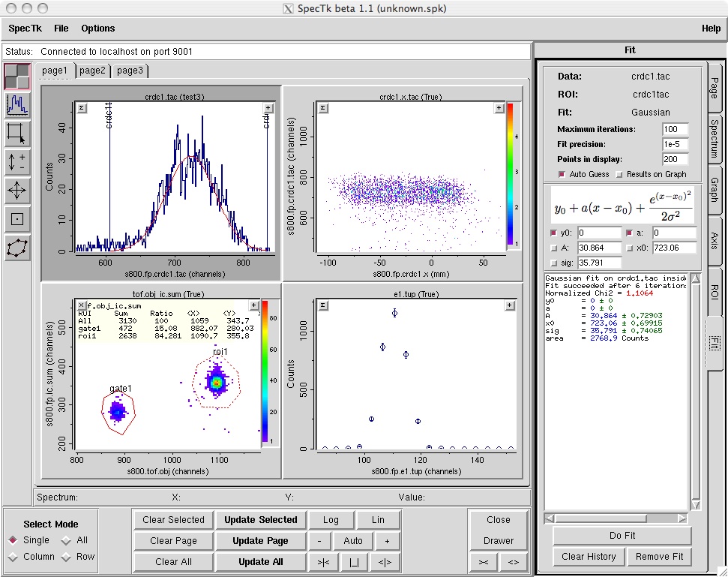The width and height of the screenshot is (728, 577).
Task: Pick the rectangle selection tool
Action: (17, 134)
